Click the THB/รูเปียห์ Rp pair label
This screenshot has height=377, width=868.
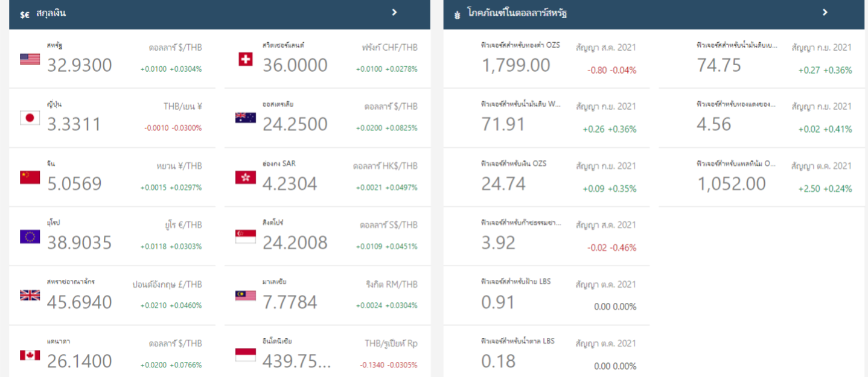coord(391,343)
